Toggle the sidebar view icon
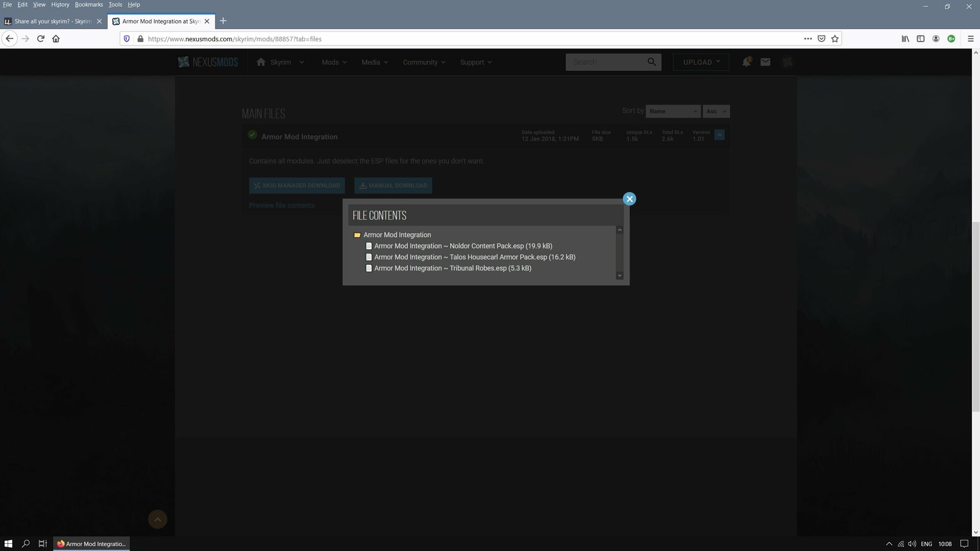Screen dimensions: 980x551 pos(921,39)
